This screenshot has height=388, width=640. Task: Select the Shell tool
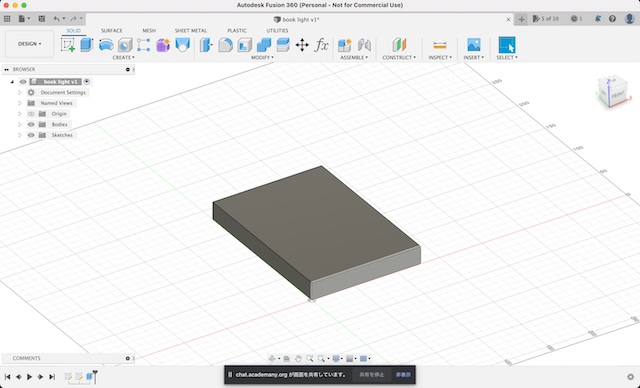(x=244, y=45)
